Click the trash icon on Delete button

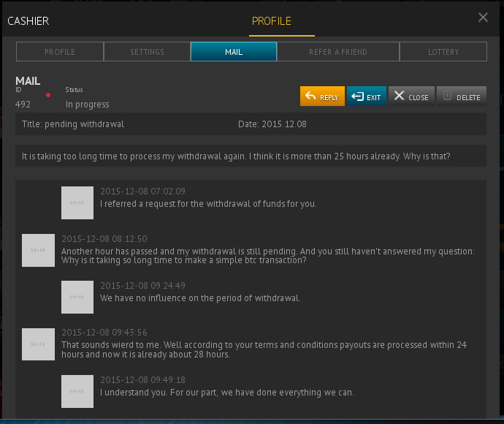447,96
